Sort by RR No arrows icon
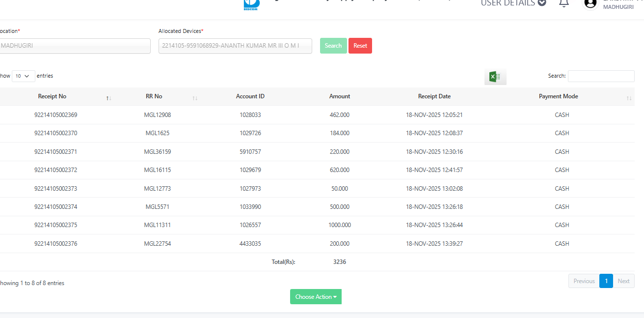Image resolution: width=644 pixels, height=318 pixels. pyautogui.click(x=195, y=98)
